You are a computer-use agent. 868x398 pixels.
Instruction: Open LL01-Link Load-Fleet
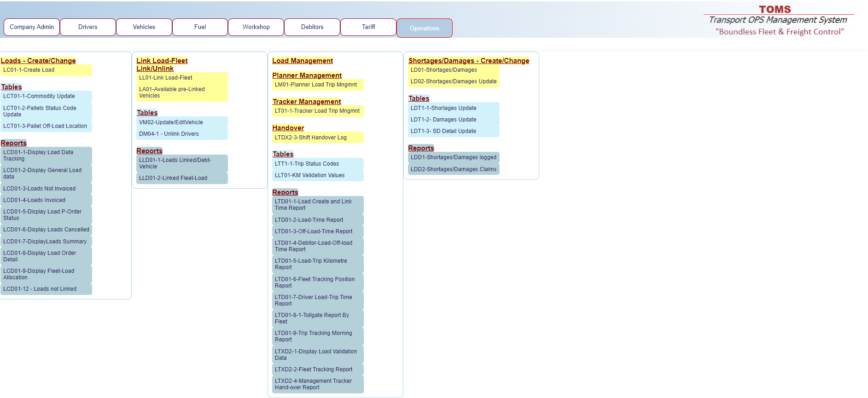tap(166, 78)
